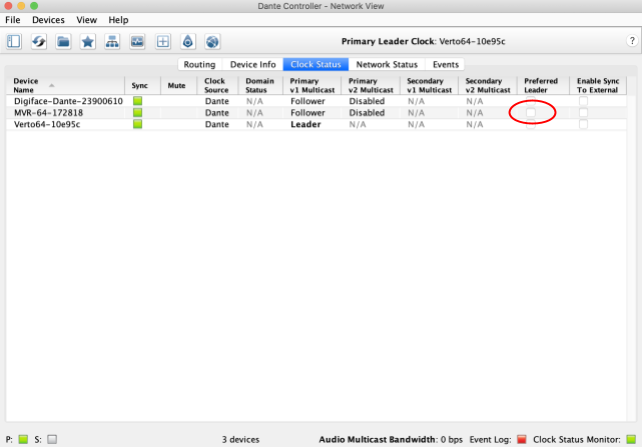Screen dimensions: 642x447
Task: Enable Preferred Leader for MVR-64-172818
Action: pos(532,113)
